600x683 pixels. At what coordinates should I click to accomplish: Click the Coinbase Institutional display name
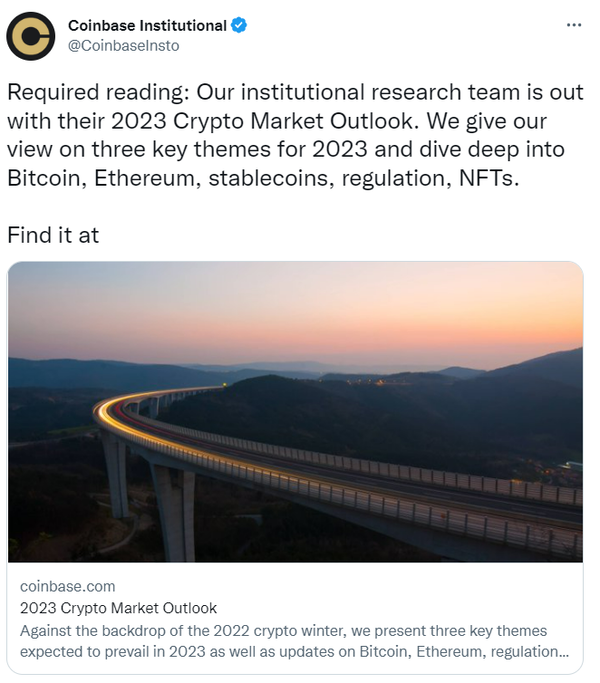(x=147, y=25)
